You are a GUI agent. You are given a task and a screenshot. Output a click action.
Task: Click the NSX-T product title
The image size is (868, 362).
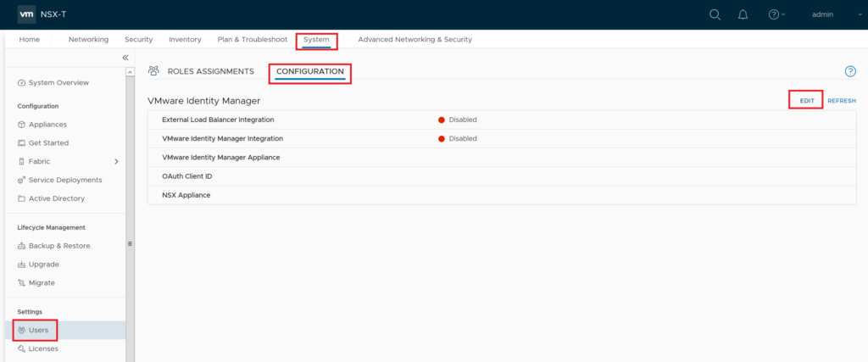[53, 14]
